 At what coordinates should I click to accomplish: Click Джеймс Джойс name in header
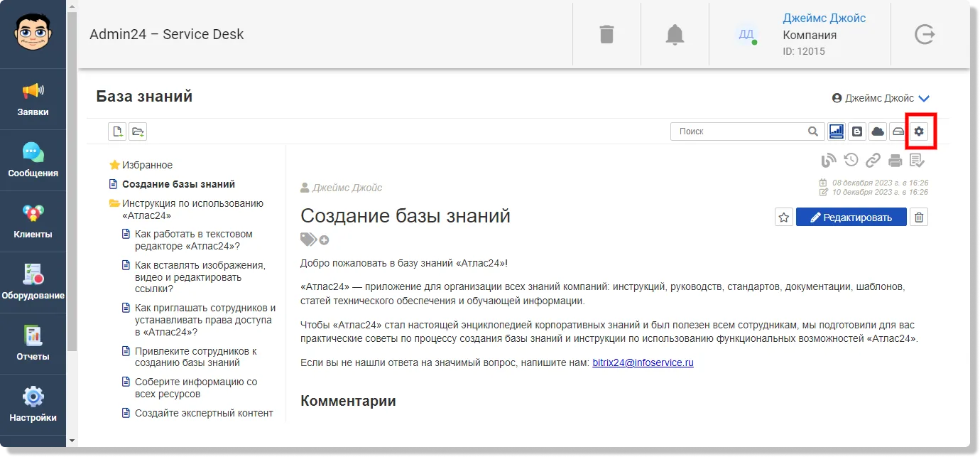point(824,18)
